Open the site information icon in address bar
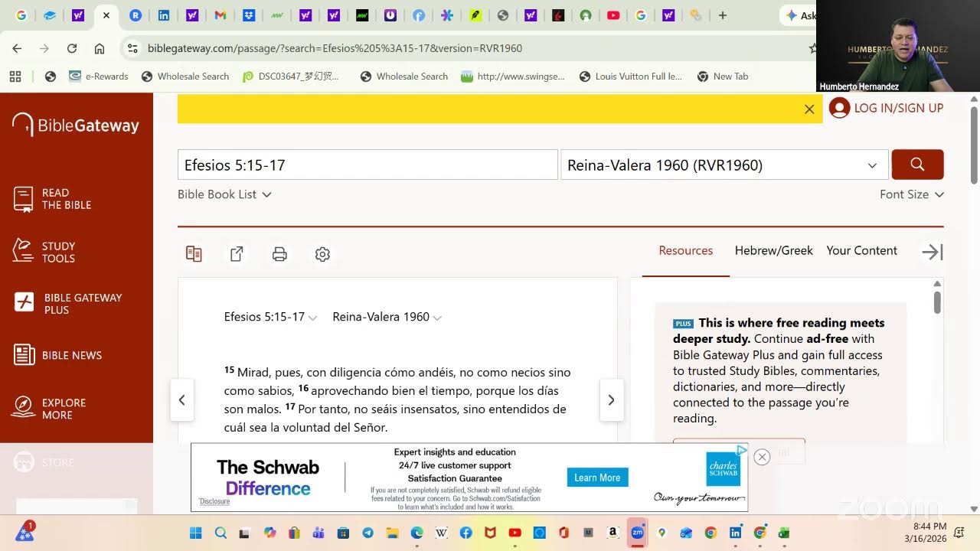The height and width of the screenshot is (551, 980). [132, 48]
